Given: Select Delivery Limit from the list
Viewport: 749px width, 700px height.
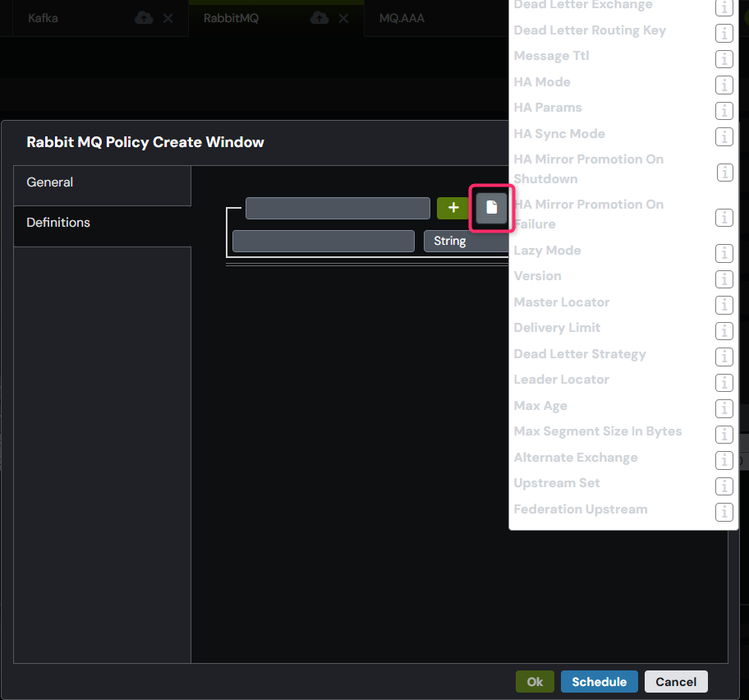Looking at the screenshot, I should pos(557,328).
